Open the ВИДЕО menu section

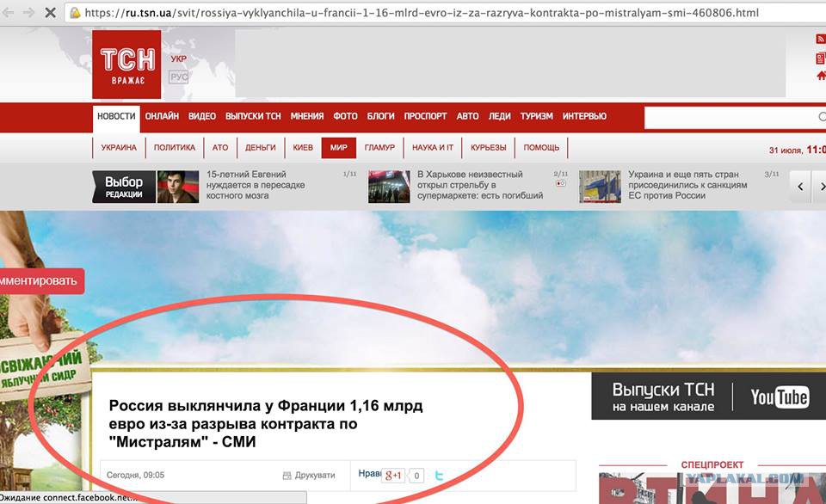click(202, 116)
